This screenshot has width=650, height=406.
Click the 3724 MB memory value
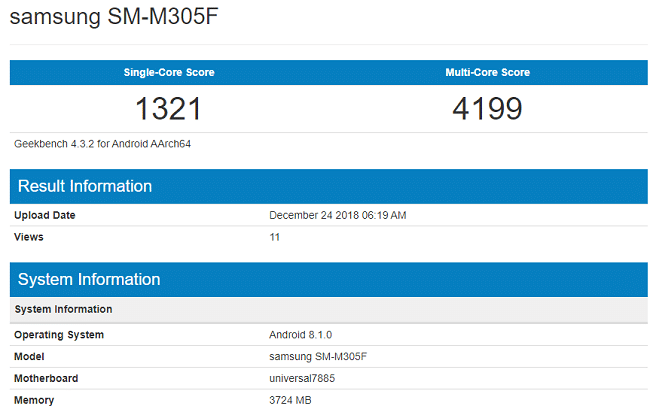[290, 400]
